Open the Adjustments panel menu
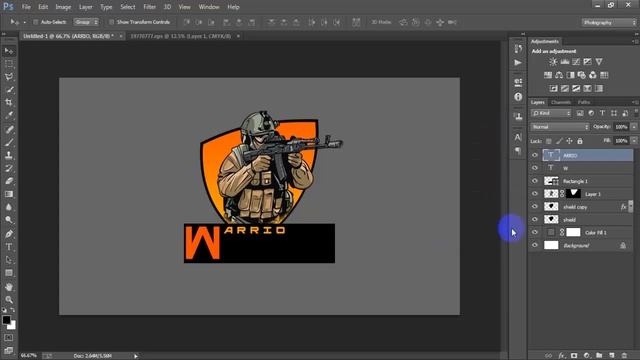The height and width of the screenshot is (360, 640). pyautogui.click(x=634, y=41)
